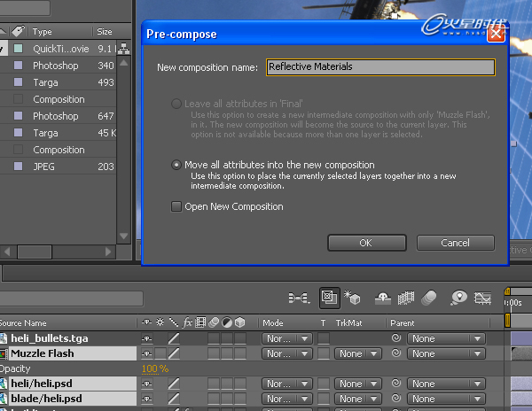Select Leave all attributes in 'Final' option
Image resolution: width=532 pixels, height=411 pixels.
pyautogui.click(x=176, y=104)
